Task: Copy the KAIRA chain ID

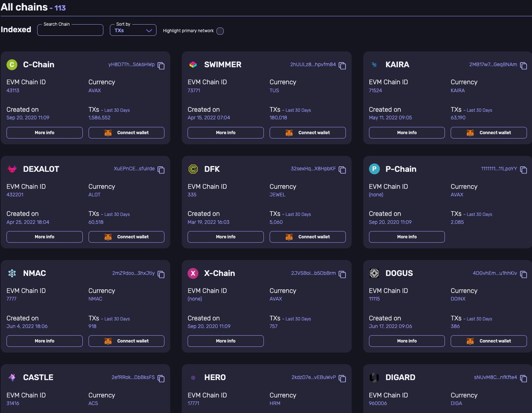Action: pos(523,66)
